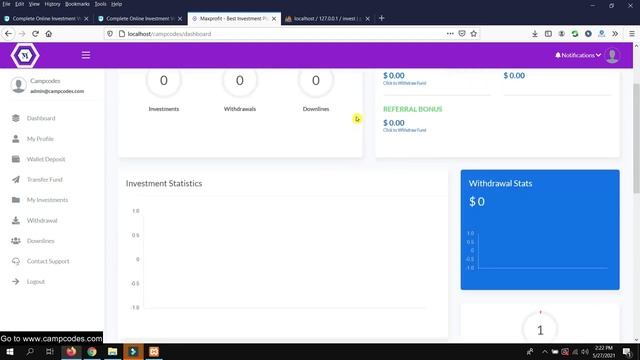This screenshot has width=640, height=360.
Task: Open page actions three-dot menu
Action: (x=450, y=34)
